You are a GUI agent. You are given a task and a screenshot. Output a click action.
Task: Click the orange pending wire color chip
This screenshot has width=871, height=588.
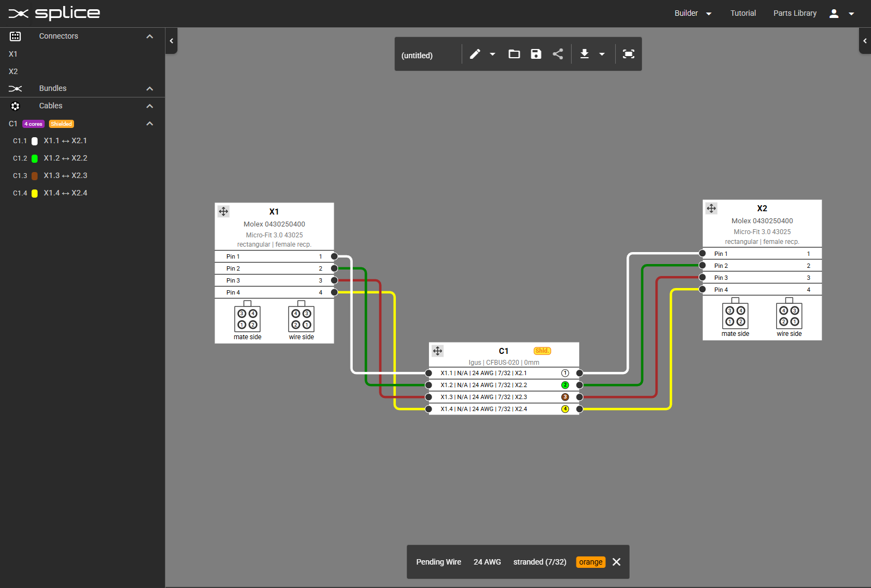[x=591, y=562]
